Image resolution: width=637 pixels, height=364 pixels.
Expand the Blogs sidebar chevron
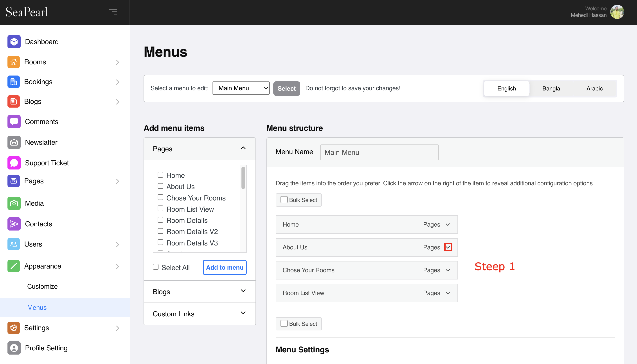(x=117, y=102)
